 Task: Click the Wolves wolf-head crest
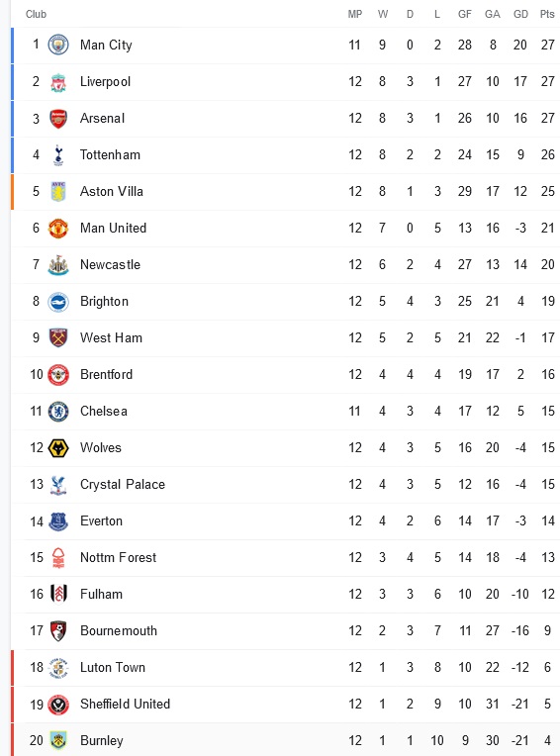(x=58, y=448)
